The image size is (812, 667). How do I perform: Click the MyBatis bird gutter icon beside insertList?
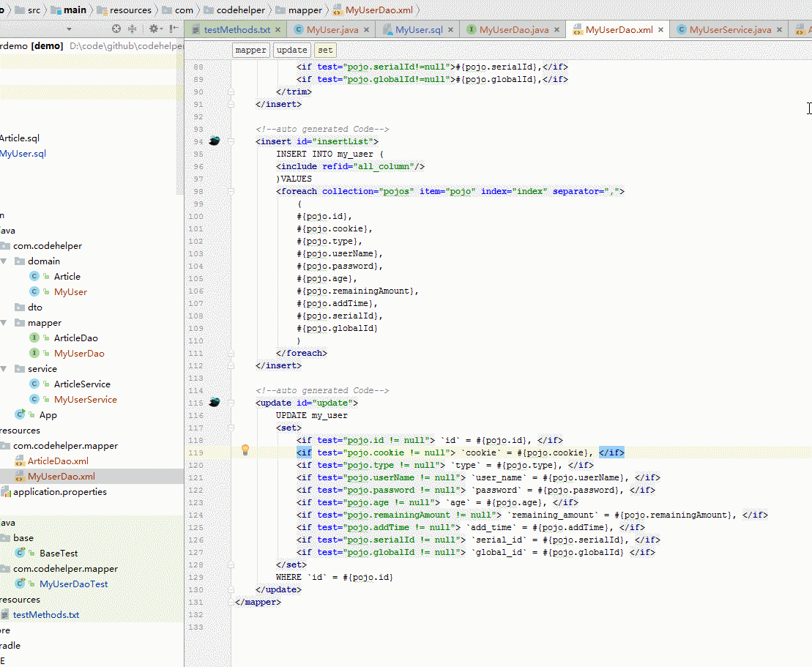click(x=214, y=141)
